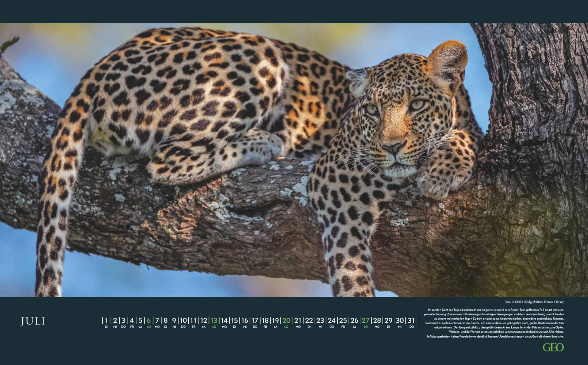
Task: Select date 3 in the calendar strip
Action: pos(123,320)
